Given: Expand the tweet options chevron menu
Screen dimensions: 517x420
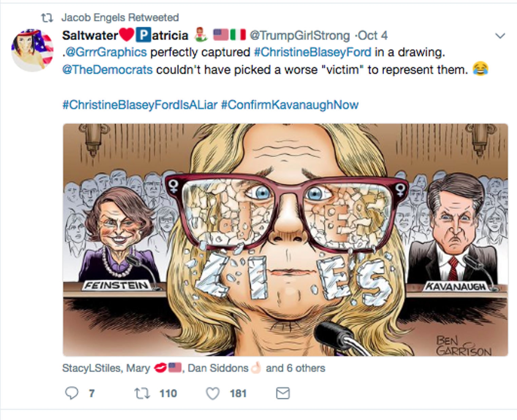Looking at the screenshot, I should coord(500,36).
